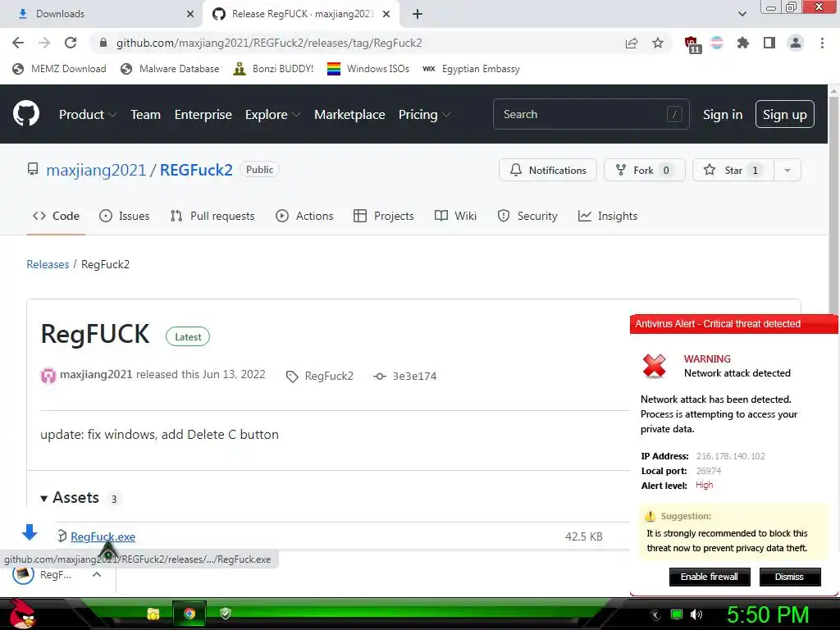Open the Windows ISOs bookmark
Viewport: 840px width, 630px height.
click(x=368, y=69)
